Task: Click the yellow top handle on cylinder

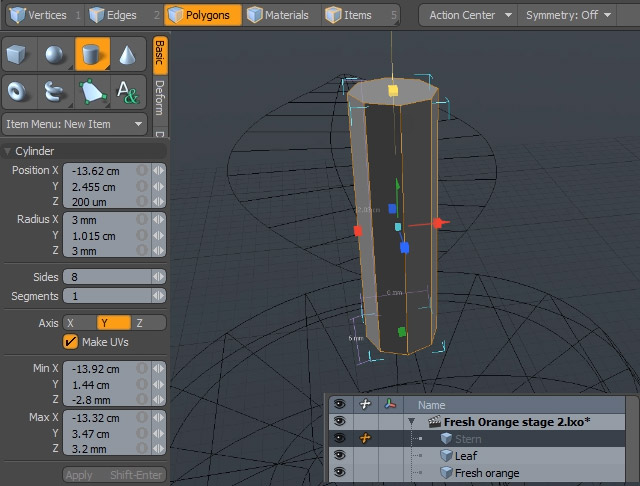Action: point(393,90)
